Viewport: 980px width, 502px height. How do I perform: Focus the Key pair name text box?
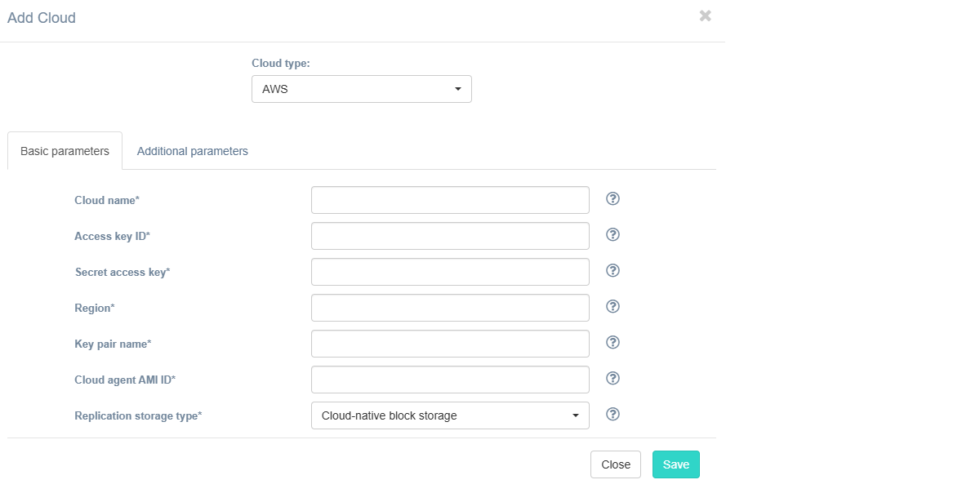pyautogui.click(x=450, y=344)
